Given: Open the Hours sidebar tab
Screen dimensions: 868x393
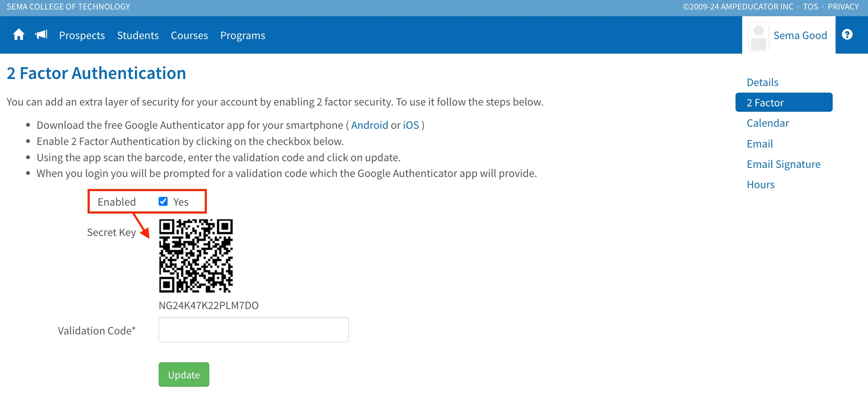Looking at the screenshot, I should (760, 184).
